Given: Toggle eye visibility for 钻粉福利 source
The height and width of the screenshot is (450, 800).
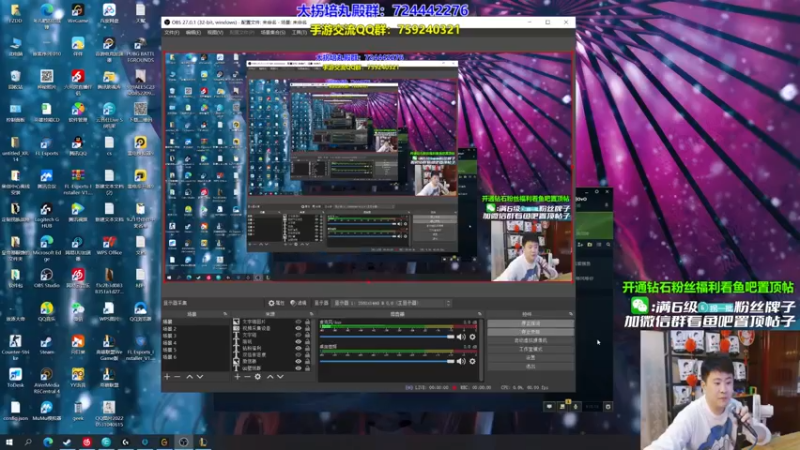Looking at the screenshot, I should coord(298,348).
